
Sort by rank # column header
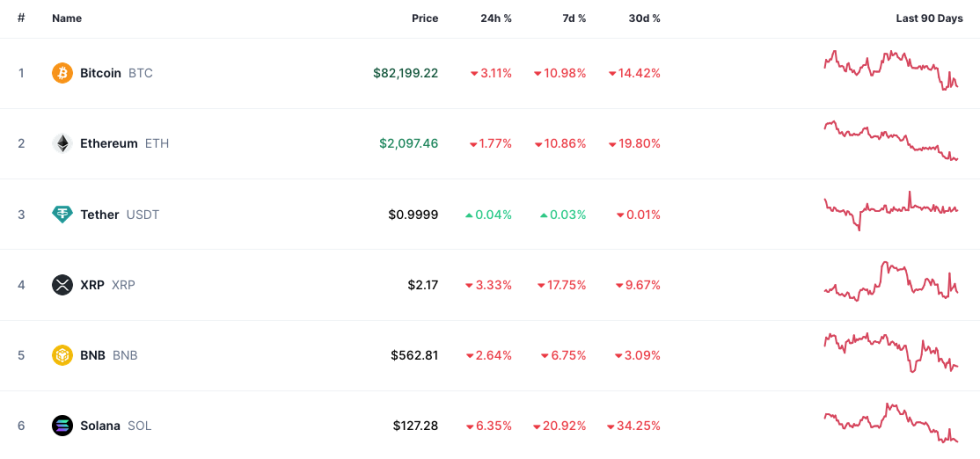21,18
